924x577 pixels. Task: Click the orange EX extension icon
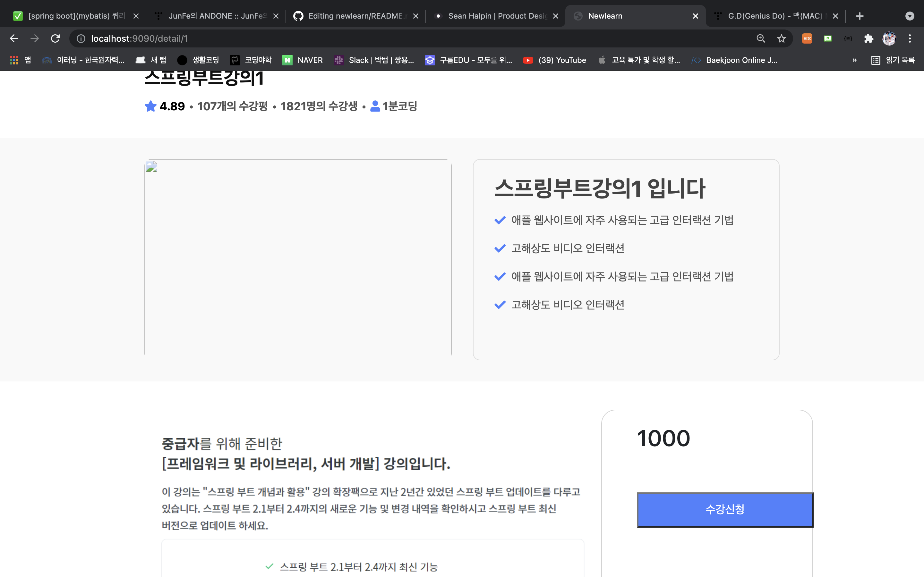point(807,38)
